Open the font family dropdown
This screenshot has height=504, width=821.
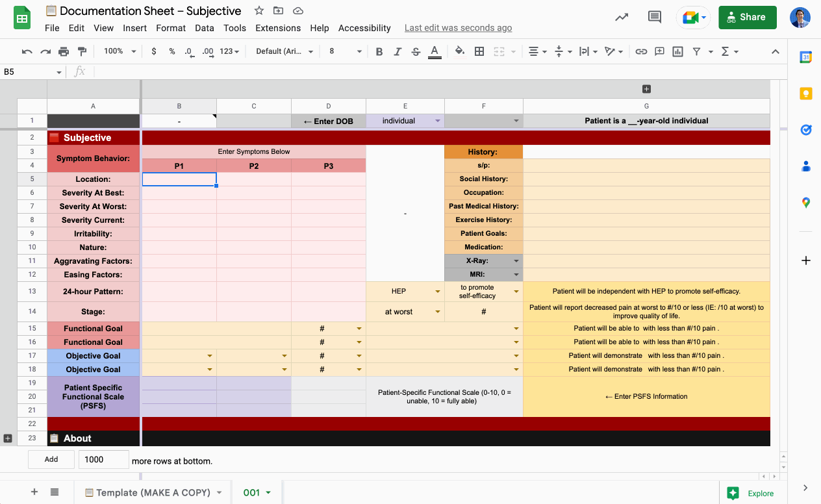click(284, 51)
